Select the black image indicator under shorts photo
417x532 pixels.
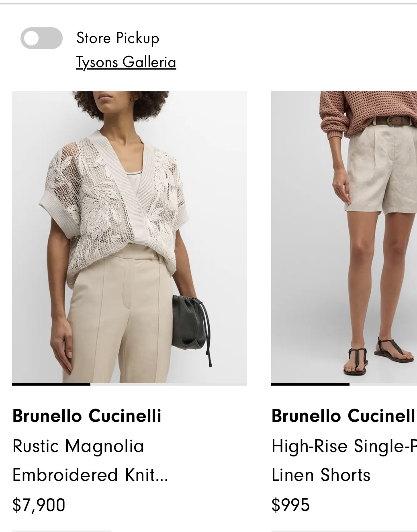click(x=310, y=384)
